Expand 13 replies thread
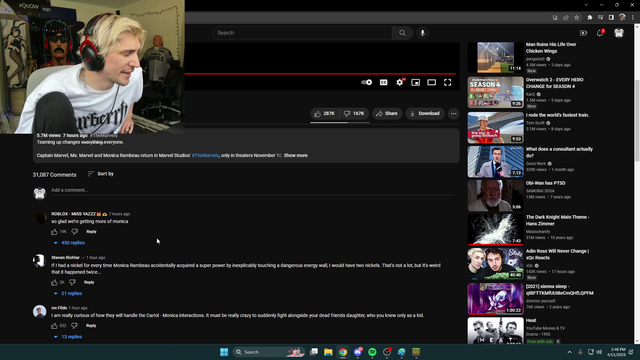 click(x=68, y=337)
